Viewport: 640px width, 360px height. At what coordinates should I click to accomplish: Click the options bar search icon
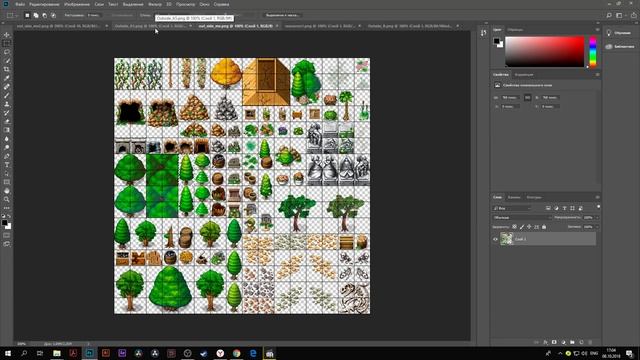(609, 16)
